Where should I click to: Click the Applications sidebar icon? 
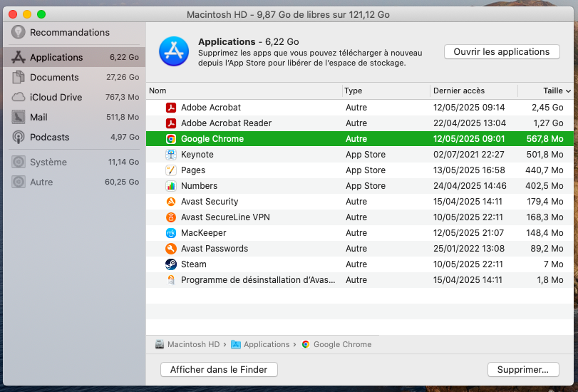18,57
